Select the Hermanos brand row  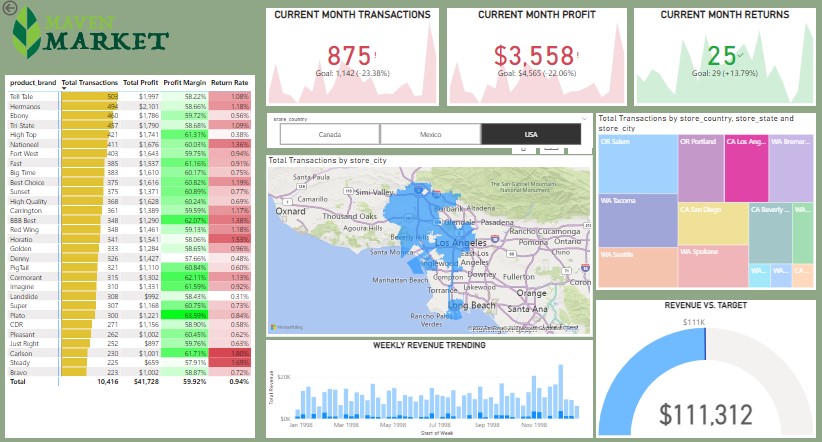pyautogui.click(x=24, y=105)
